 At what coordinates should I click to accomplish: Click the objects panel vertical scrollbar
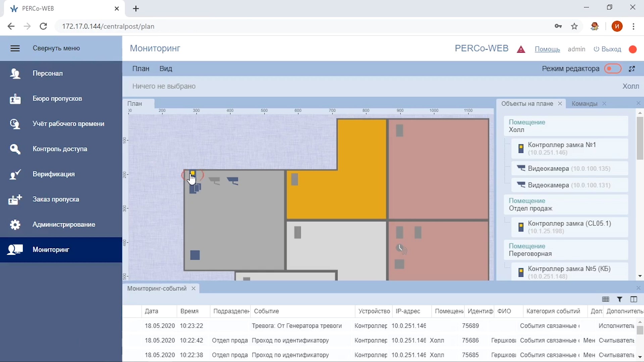640,138
